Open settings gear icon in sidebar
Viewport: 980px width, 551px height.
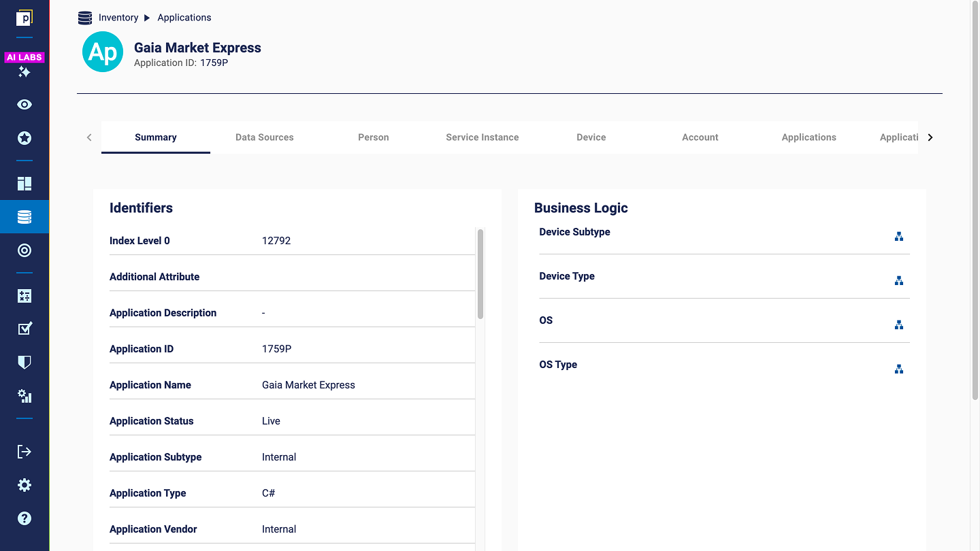(x=24, y=485)
